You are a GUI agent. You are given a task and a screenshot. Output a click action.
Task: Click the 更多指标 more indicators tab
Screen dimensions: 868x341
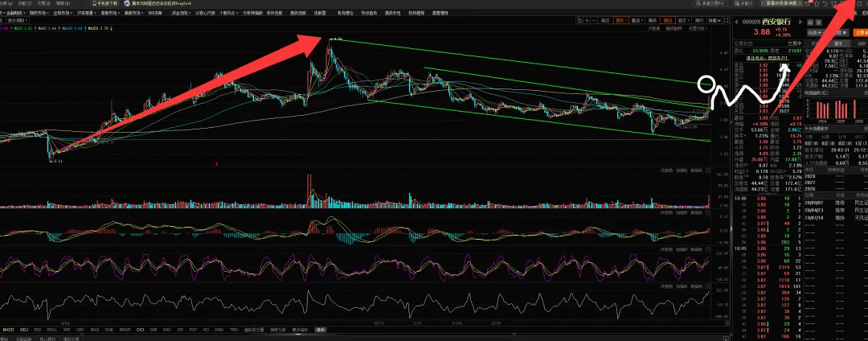pyautogui.click(x=300, y=330)
